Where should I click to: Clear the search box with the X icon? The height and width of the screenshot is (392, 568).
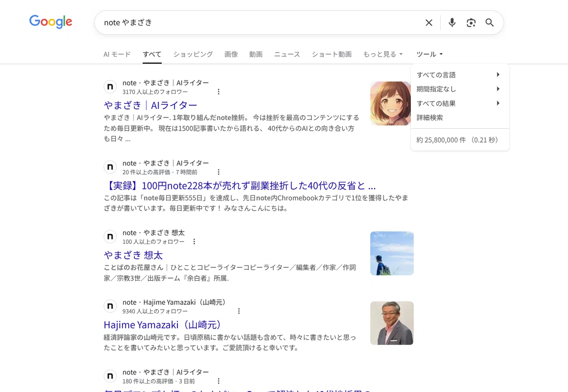(x=429, y=23)
